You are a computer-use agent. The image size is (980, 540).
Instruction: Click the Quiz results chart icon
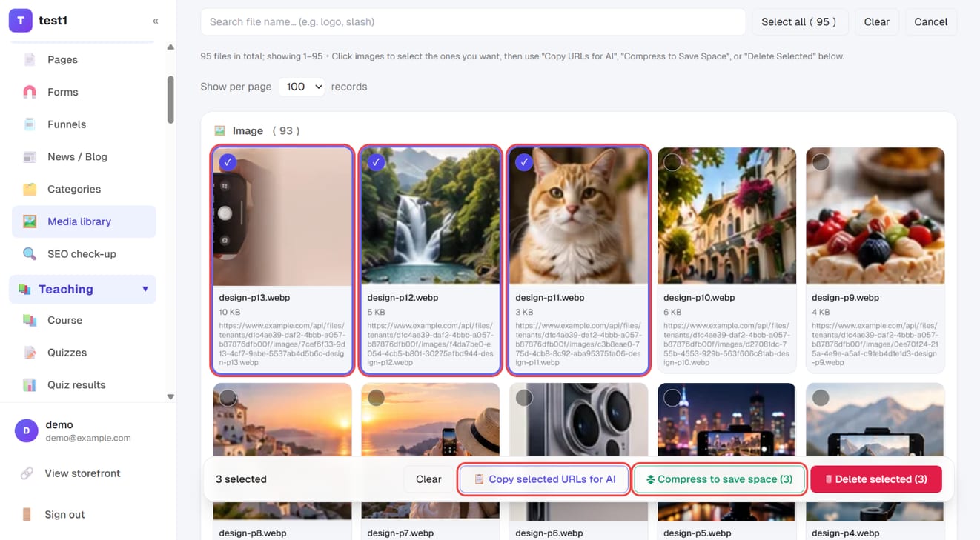30,385
